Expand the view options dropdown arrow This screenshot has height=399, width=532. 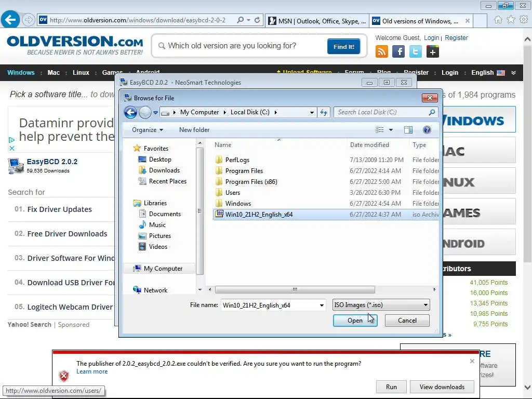(x=391, y=129)
